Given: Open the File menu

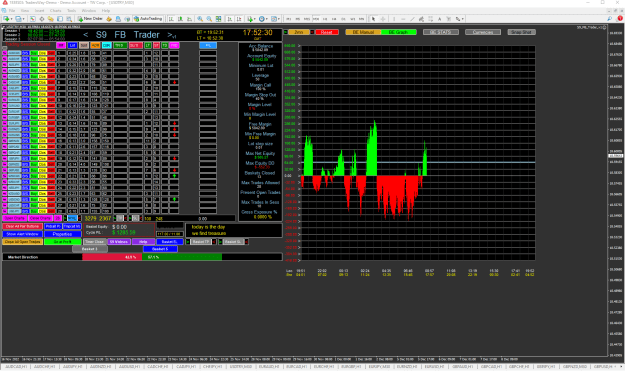Looking at the screenshot, I should point(12,10).
